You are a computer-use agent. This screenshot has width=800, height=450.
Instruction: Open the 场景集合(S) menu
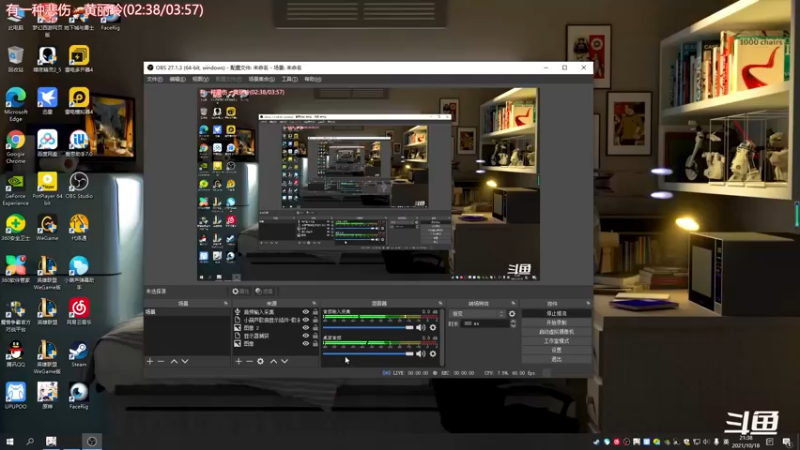(x=262, y=79)
